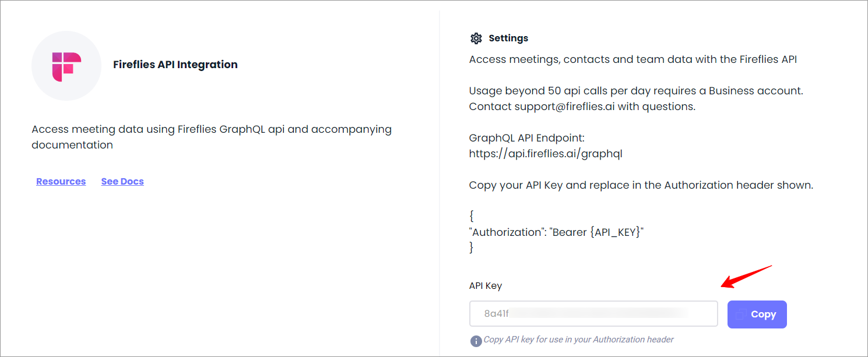This screenshot has height=357, width=868.
Task: Click the Settings gear icon
Action: click(476, 38)
